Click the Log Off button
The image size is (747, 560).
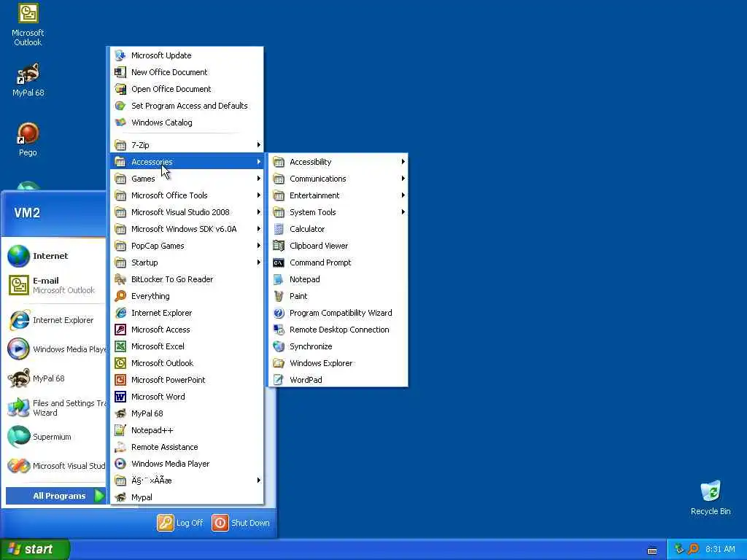pyautogui.click(x=180, y=523)
